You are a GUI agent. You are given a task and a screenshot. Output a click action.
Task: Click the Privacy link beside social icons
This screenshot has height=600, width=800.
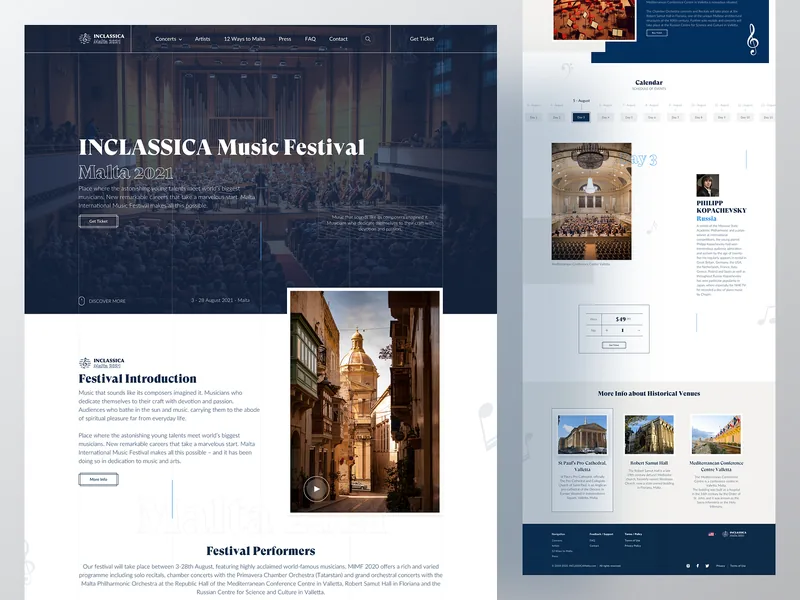[720, 566]
